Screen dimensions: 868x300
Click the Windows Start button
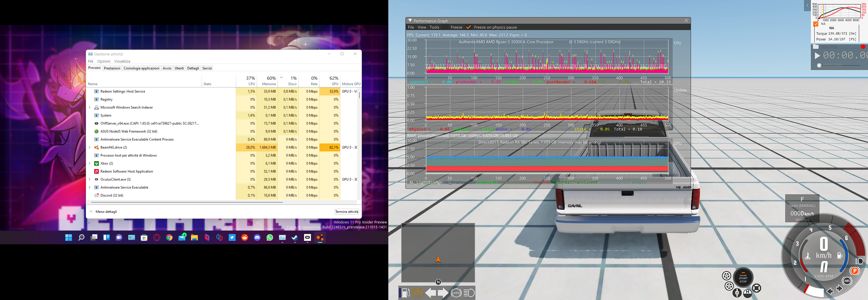click(x=69, y=238)
